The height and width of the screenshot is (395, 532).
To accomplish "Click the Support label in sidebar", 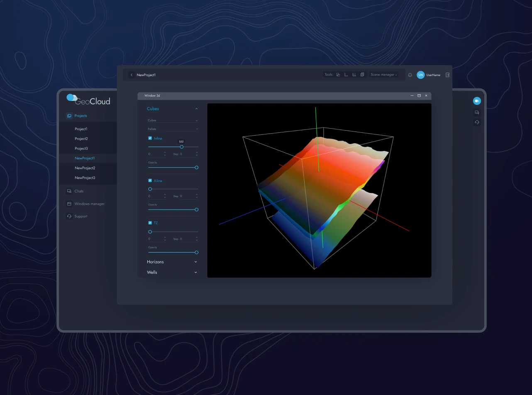I will [x=81, y=216].
